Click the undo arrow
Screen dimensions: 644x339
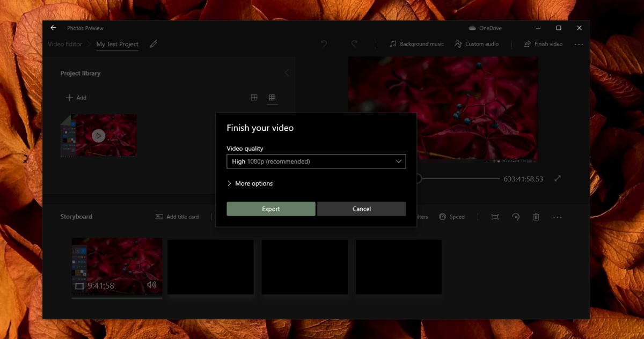click(324, 44)
